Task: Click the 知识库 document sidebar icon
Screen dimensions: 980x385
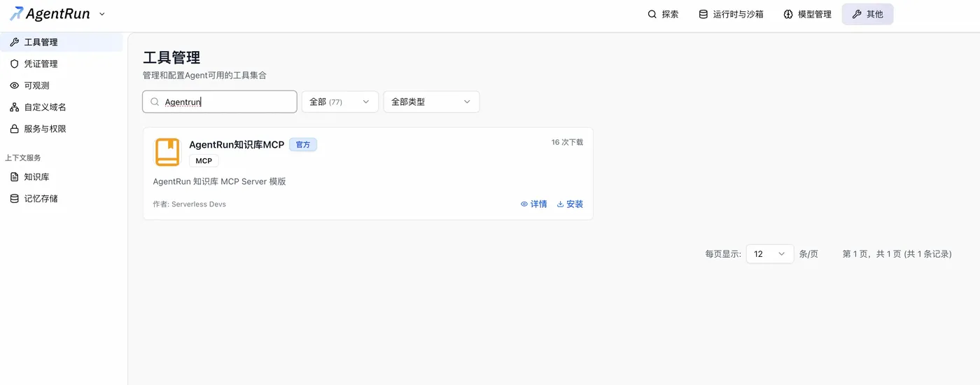Action: [x=14, y=177]
